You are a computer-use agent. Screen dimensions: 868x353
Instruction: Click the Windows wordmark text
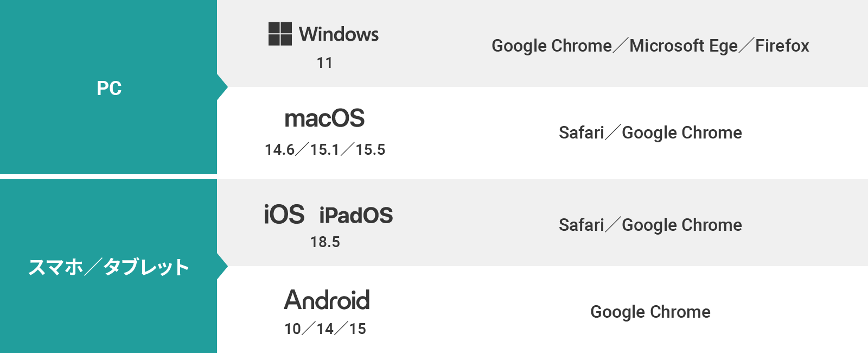(339, 34)
